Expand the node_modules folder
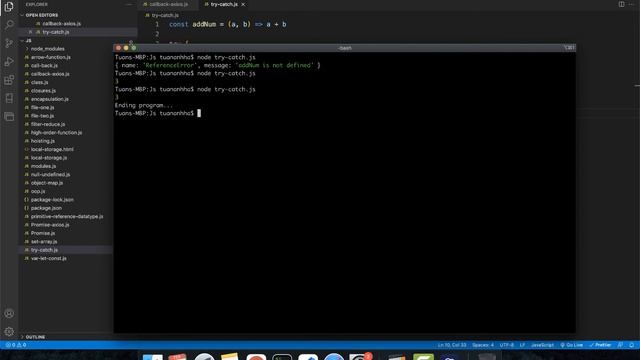Viewport: 640px width, 360px height. coord(47,49)
